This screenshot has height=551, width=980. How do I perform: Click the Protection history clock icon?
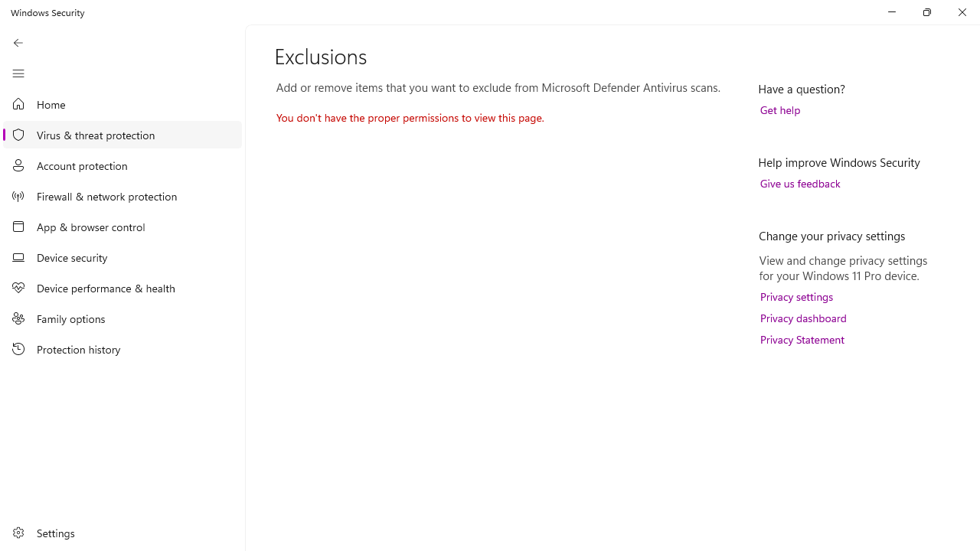click(x=18, y=349)
